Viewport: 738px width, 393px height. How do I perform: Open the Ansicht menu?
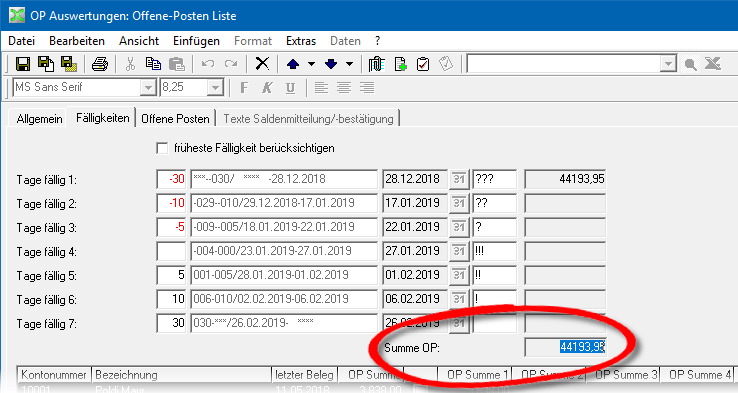pyautogui.click(x=139, y=41)
